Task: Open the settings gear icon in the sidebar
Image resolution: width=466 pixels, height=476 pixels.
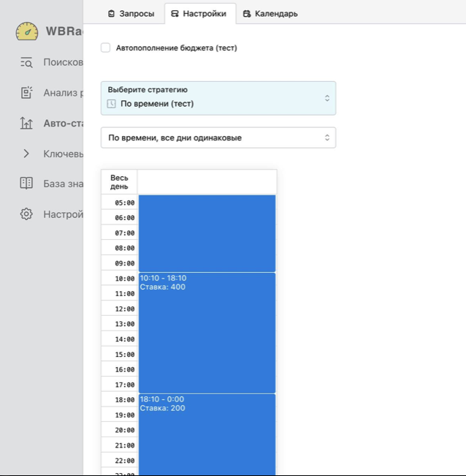Action: pyautogui.click(x=26, y=214)
